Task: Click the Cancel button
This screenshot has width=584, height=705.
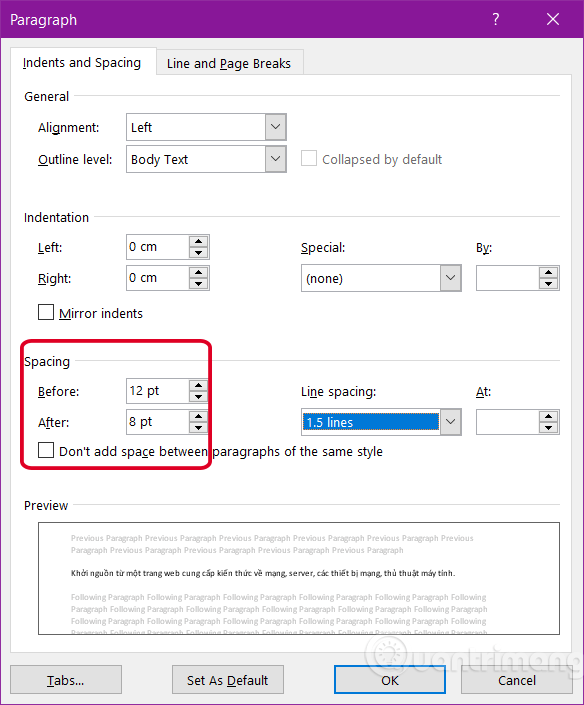Action: [517, 680]
